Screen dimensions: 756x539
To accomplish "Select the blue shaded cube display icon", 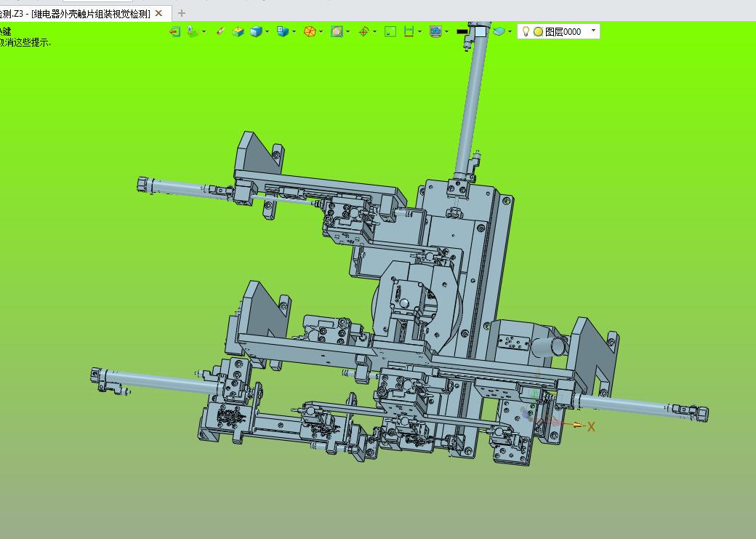I will [256, 31].
